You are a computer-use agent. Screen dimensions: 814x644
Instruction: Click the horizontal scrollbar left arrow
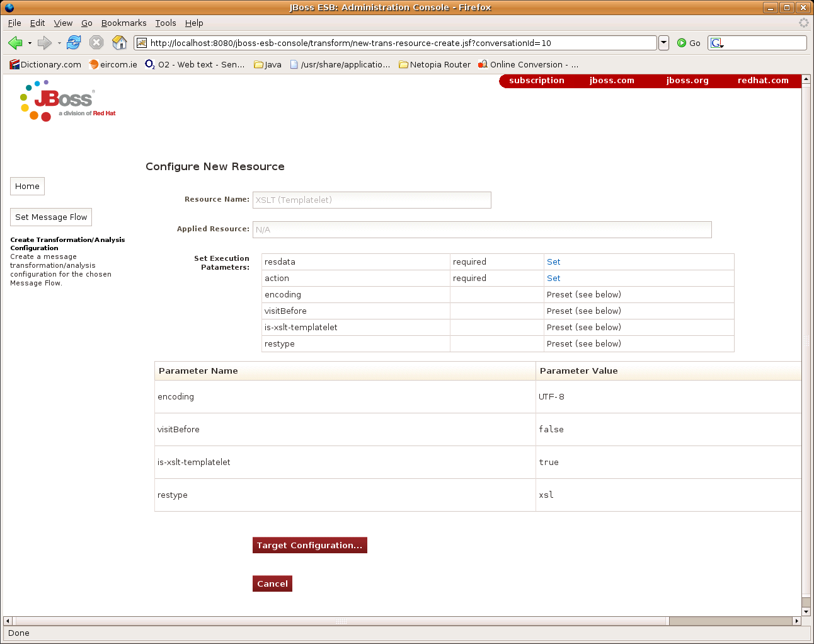pyautogui.click(x=8, y=621)
